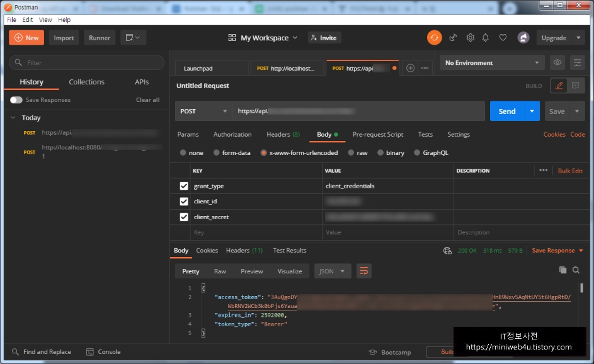Click the new window icon button
This screenshot has height=364, width=594.
coord(133,38)
